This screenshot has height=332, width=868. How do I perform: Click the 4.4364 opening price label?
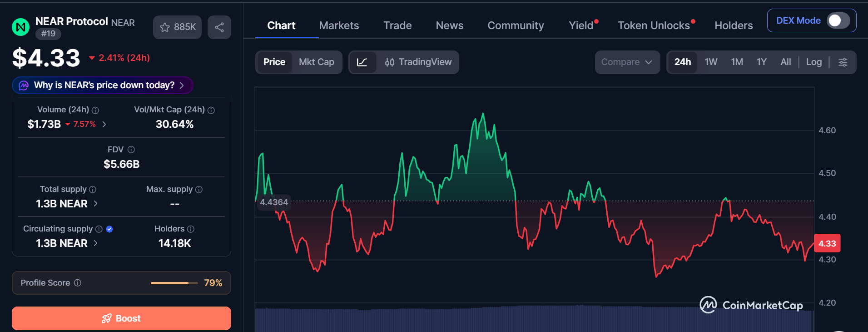click(274, 202)
